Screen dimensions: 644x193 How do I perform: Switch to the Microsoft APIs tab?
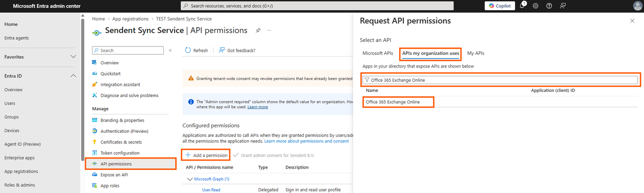pyautogui.click(x=378, y=53)
